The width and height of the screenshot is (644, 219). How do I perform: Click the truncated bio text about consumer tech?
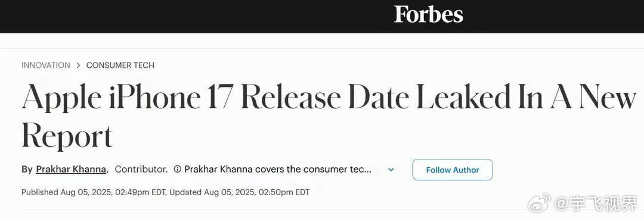point(278,169)
